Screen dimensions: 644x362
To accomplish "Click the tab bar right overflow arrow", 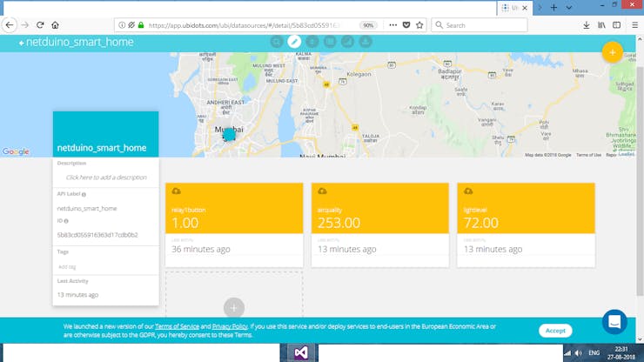I will point(540,7).
